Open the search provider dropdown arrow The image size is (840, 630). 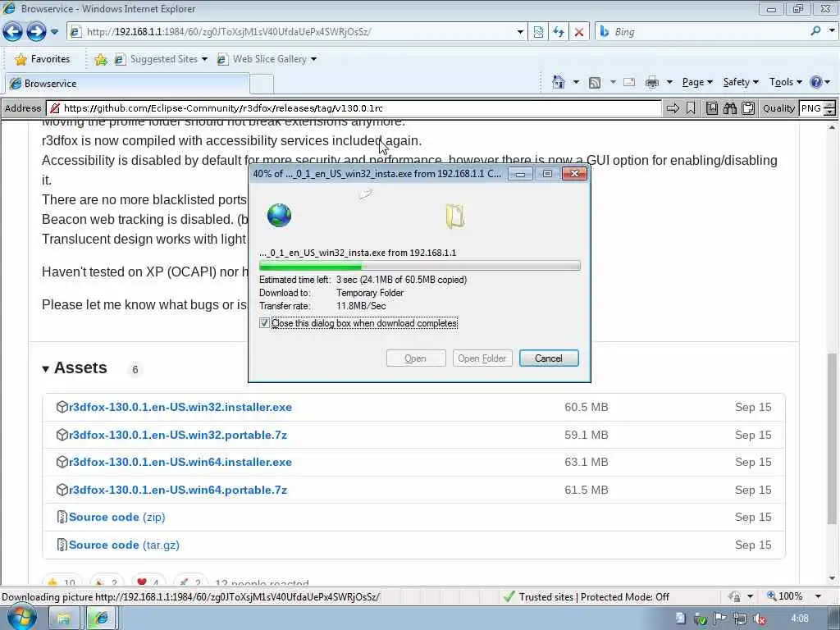coord(832,31)
